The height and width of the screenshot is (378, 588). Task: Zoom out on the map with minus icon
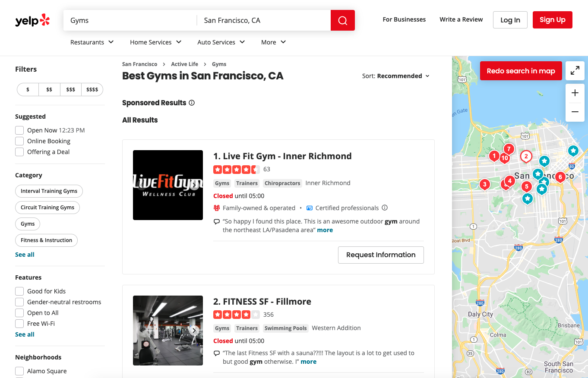tap(575, 111)
